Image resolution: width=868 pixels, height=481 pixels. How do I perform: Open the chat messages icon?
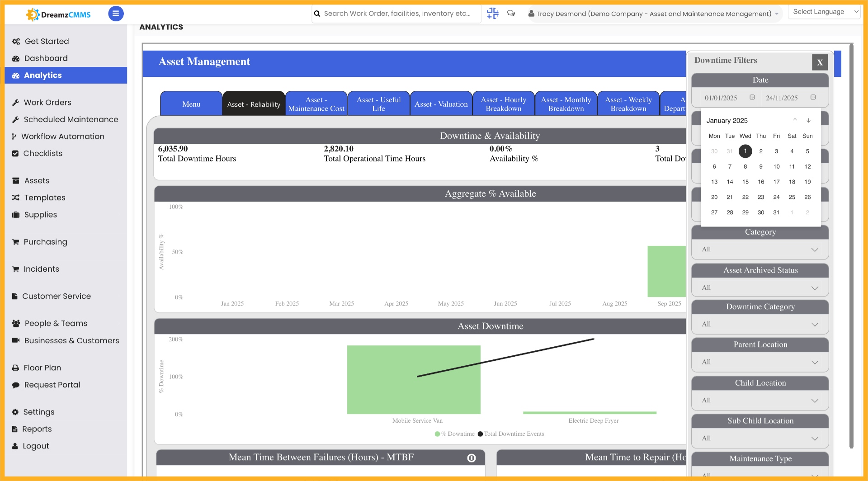511,14
